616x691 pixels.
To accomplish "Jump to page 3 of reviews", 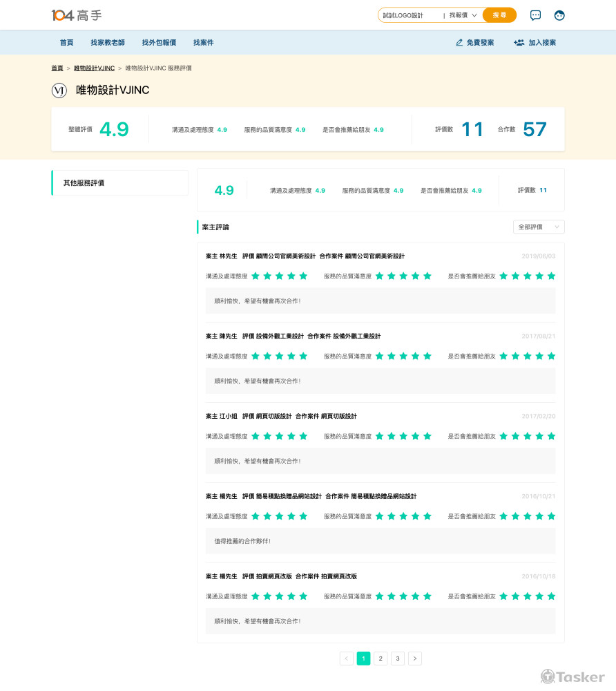I will [398, 659].
